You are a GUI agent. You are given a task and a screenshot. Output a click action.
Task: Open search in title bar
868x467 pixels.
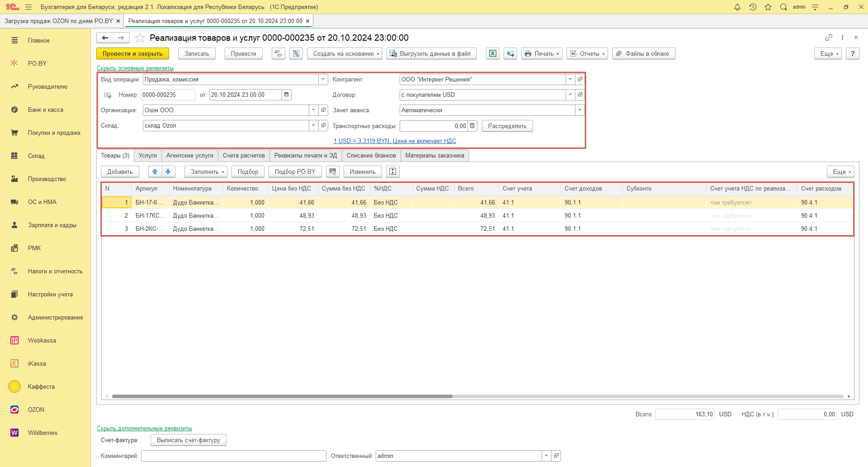pos(783,7)
